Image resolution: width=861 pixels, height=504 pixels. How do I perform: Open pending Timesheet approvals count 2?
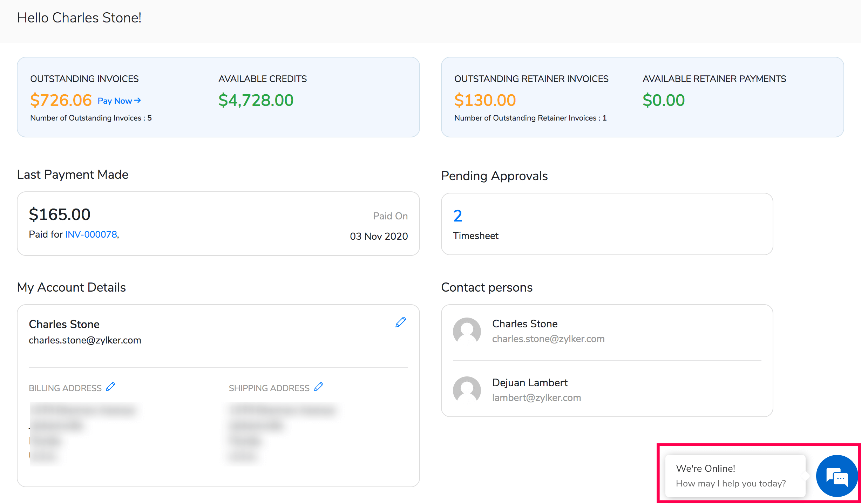(x=457, y=216)
